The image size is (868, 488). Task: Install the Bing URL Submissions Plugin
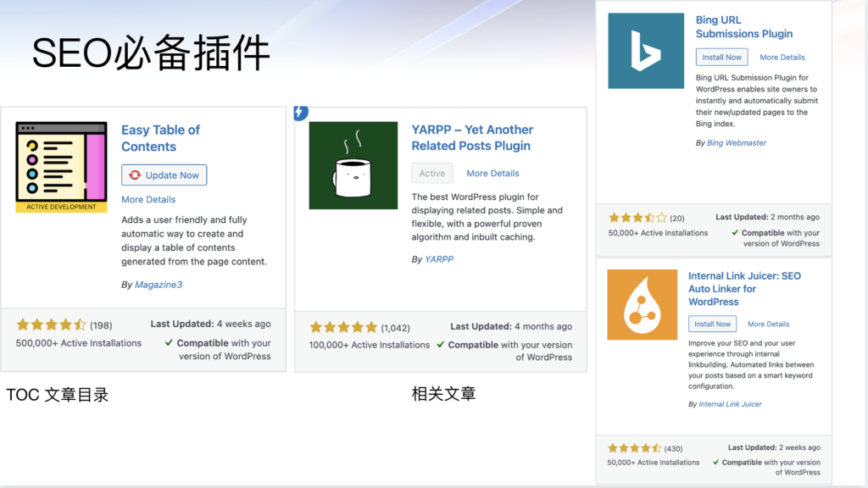pos(722,58)
